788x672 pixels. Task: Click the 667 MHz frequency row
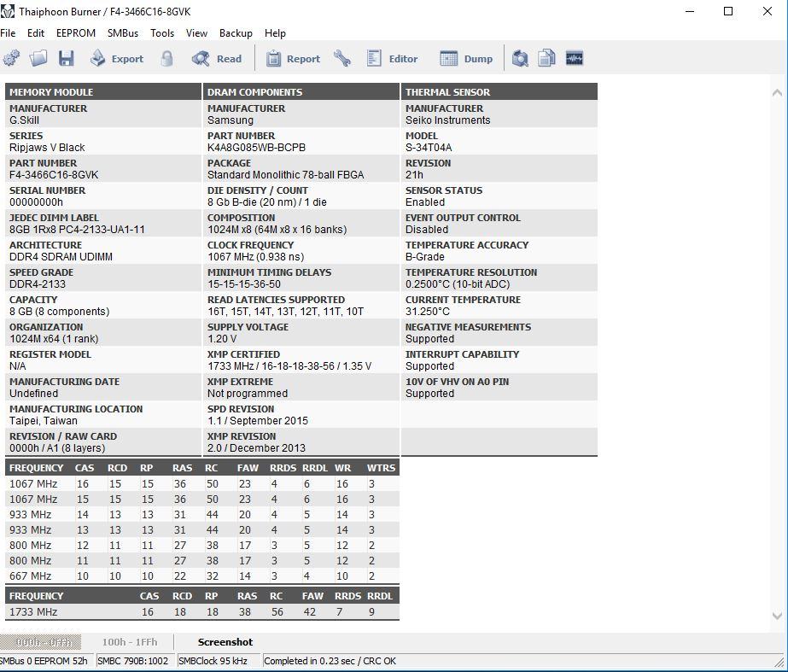[202, 576]
